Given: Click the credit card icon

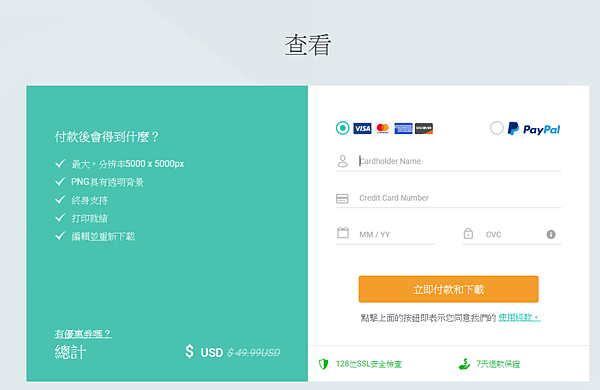Looking at the screenshot, I should pos(342,198).
